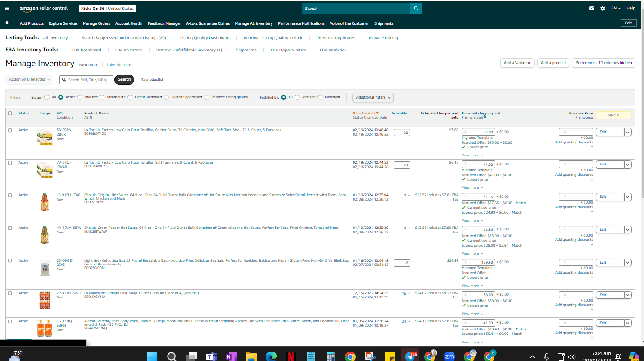Open the Account Health menu item

point(129,23)
